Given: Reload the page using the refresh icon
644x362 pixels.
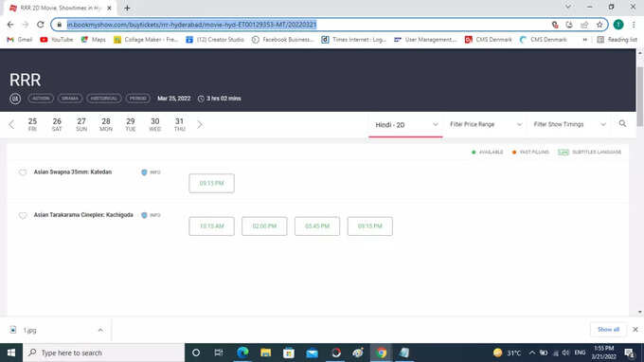Looking at the screenshot, I should [40, 25].
